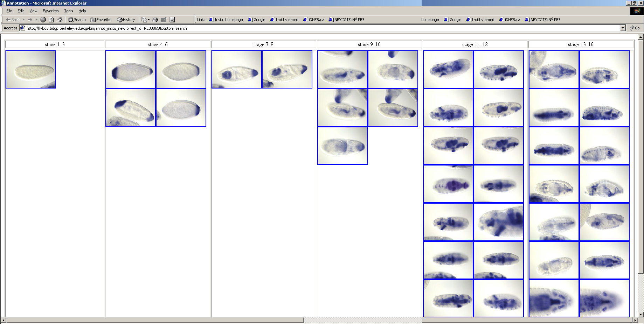644x324 pixels.
Task: Click the Discuss toolbar icon
Action: pos(172,20)
